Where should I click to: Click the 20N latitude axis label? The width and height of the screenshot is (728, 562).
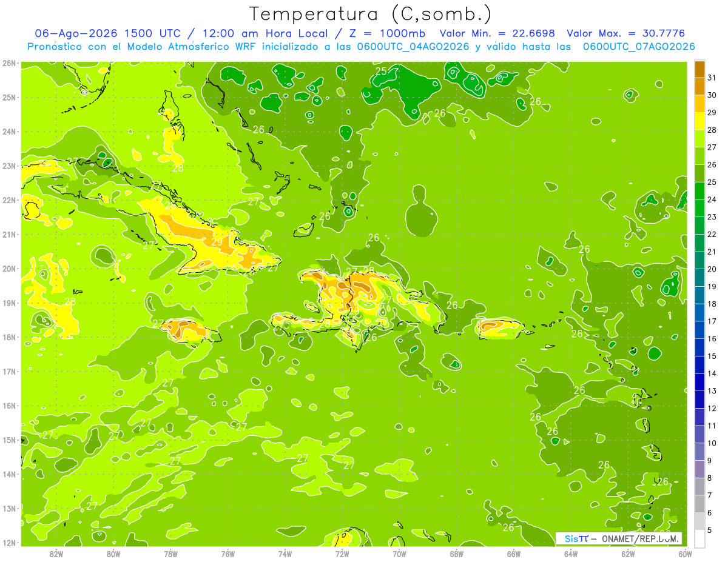9,269
